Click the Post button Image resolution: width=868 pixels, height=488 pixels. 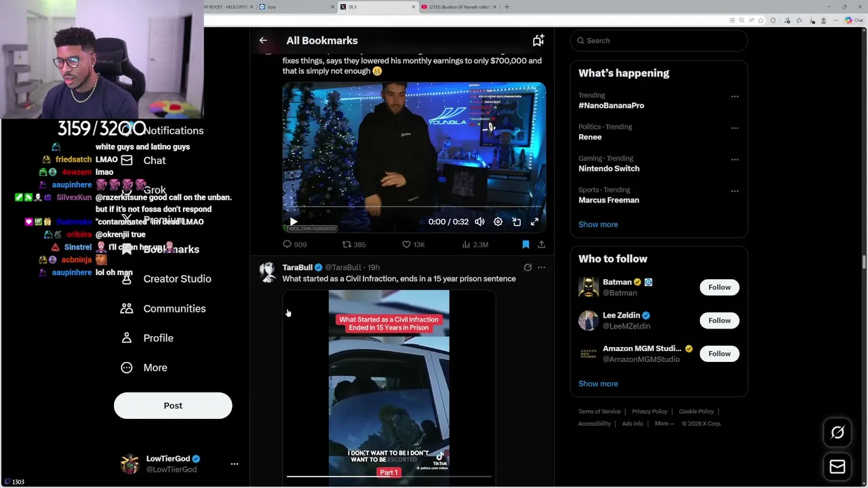tap(173, 405)
